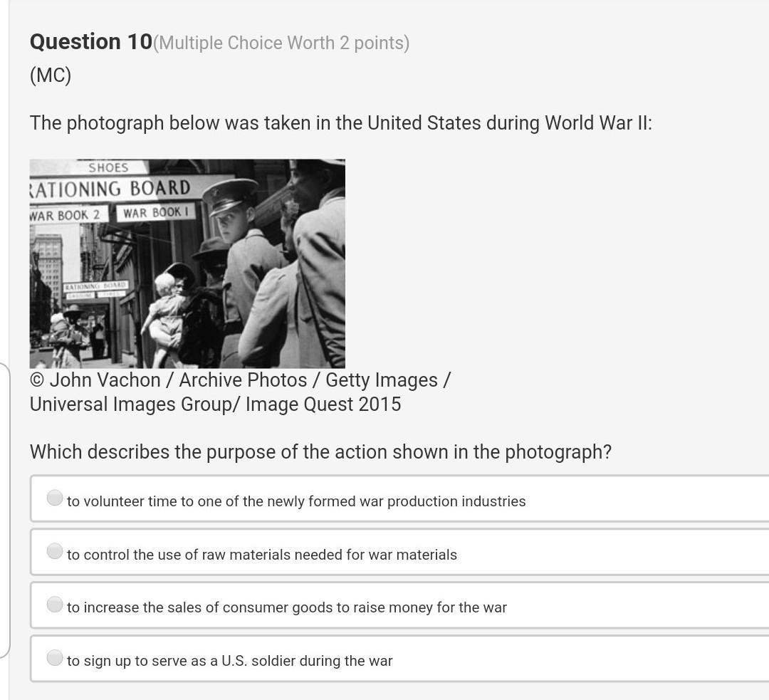Click the Universal Images Group credit line

tap(215, 404)
